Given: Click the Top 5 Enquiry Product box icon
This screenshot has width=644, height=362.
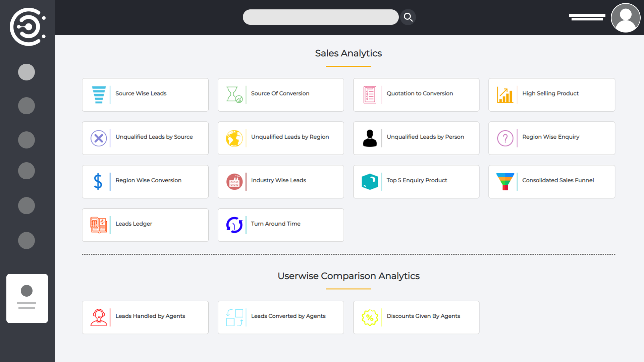Looking at the screenshot, I should [x=370, y=182].
